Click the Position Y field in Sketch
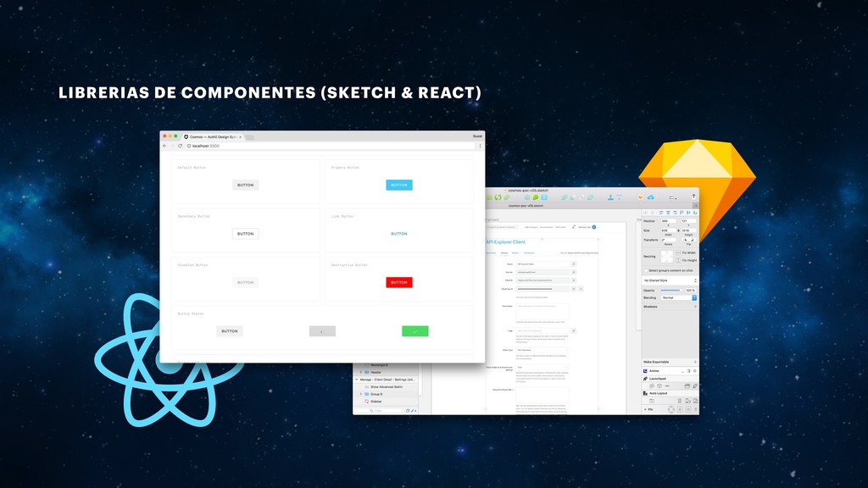868x488 pixels. 688,221
